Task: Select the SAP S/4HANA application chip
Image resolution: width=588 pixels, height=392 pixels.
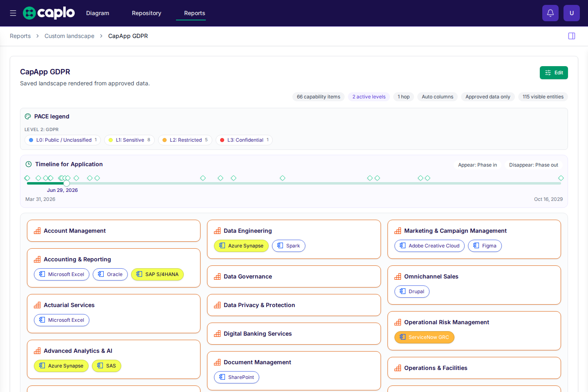Action: pos(157,274)
